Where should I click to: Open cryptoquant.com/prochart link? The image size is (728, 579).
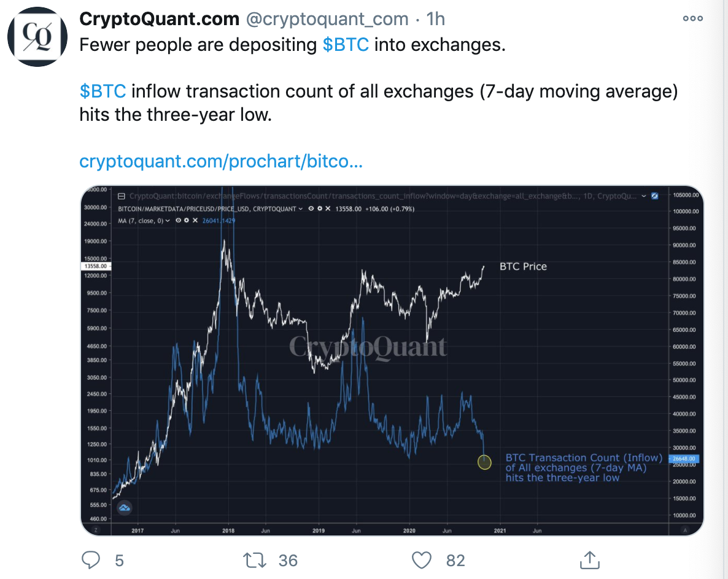[221, 161]
